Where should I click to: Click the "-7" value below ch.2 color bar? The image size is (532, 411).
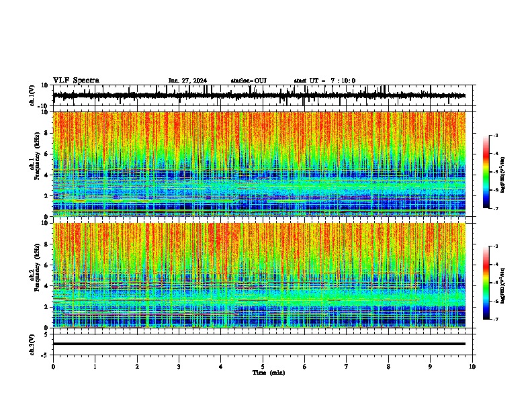point(495,319)
